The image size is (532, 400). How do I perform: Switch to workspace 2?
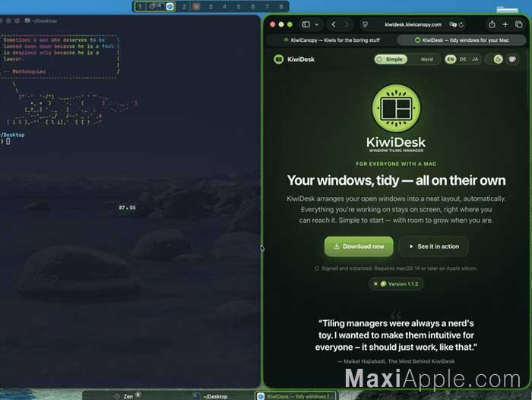(x=184, y=6)
